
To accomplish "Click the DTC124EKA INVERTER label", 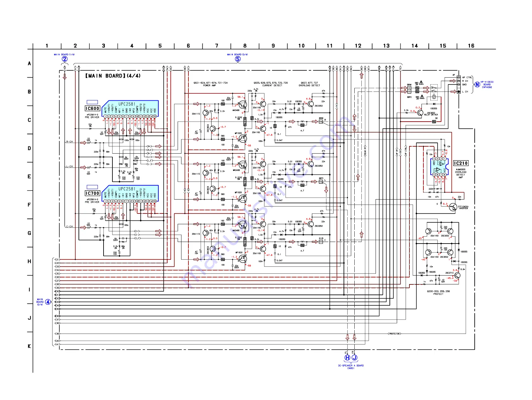I will click(x=463, y=207).
